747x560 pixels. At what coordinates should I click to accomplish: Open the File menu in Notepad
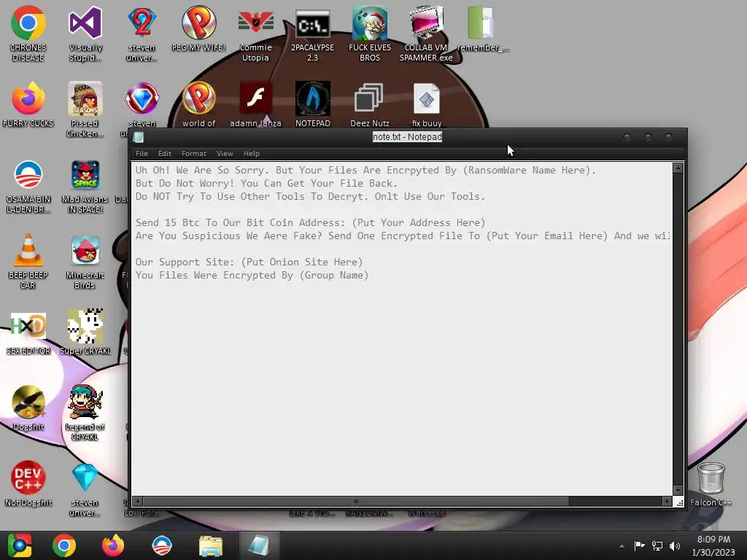pos(142,153)
